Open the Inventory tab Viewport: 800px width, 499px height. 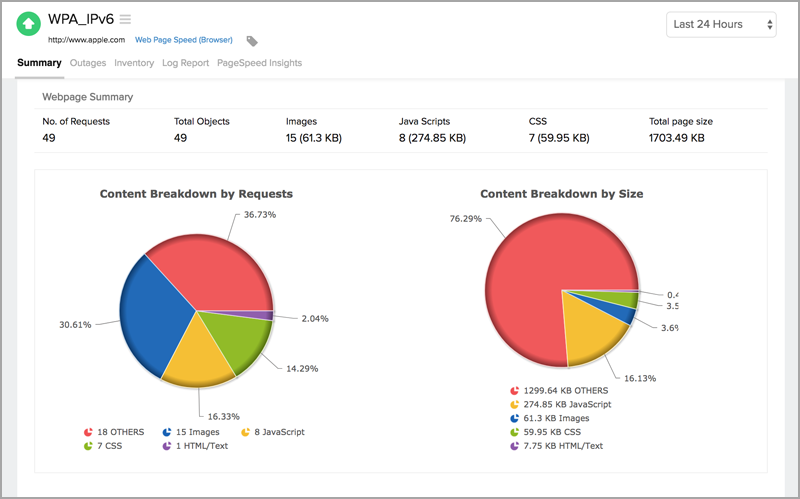tap(134, 63)
